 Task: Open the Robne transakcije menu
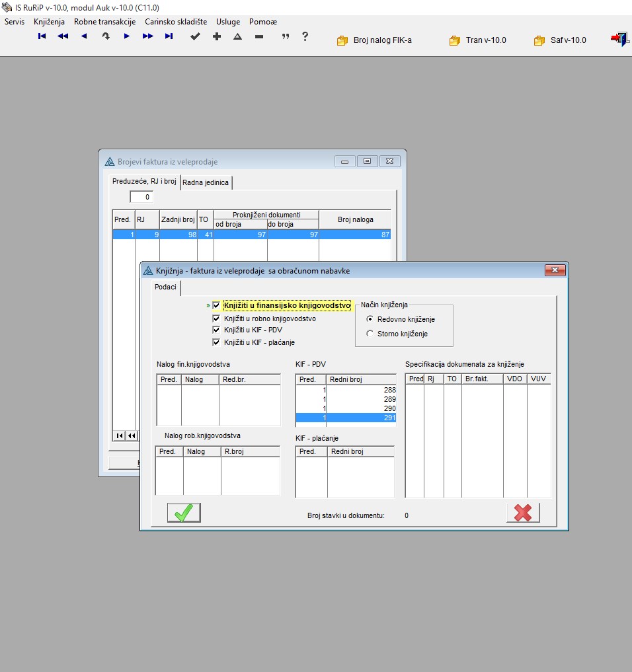point(104,22)
